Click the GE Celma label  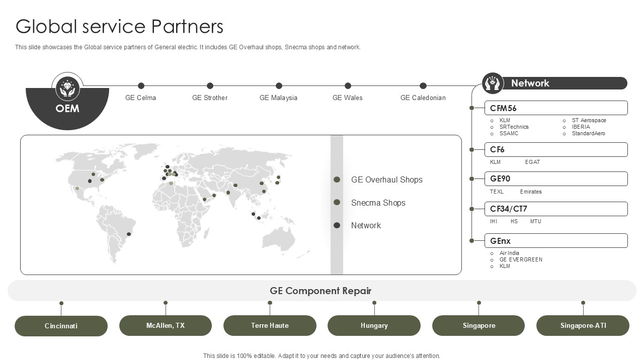coord(140,98)
